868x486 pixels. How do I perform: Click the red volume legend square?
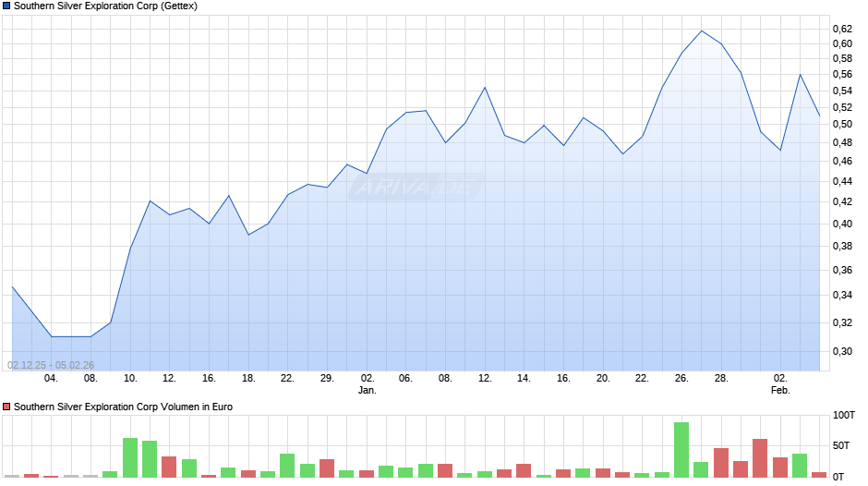(6, 407)
